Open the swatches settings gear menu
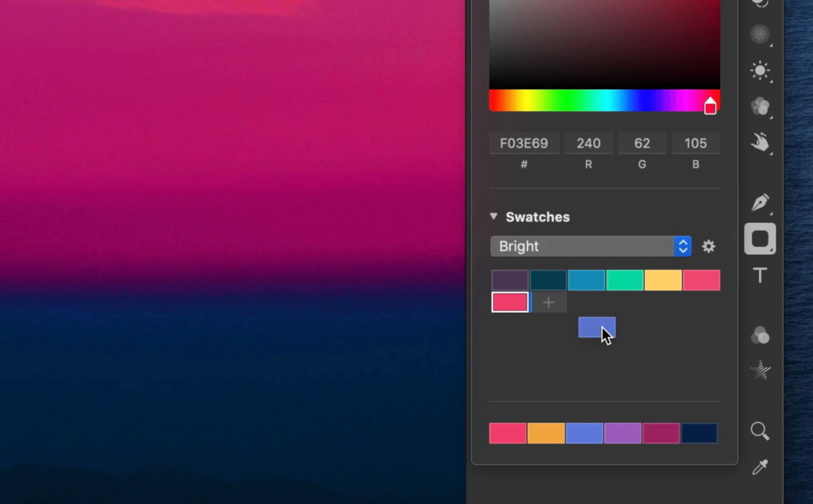This screenshot has width=813, height=504. point(708,246)
